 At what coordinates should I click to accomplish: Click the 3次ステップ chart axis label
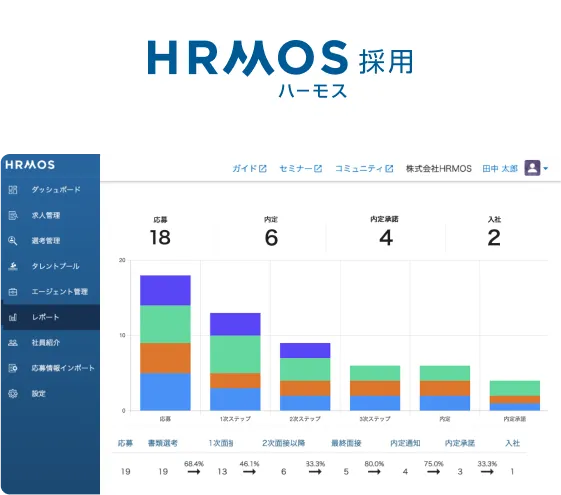[375, 419]
